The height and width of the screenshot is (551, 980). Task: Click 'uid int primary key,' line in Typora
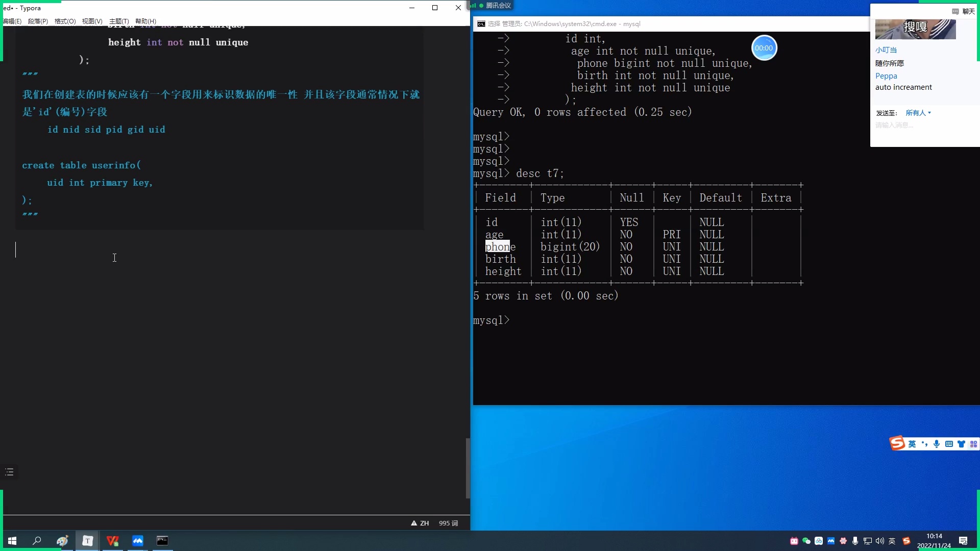[x=100, y=183]
